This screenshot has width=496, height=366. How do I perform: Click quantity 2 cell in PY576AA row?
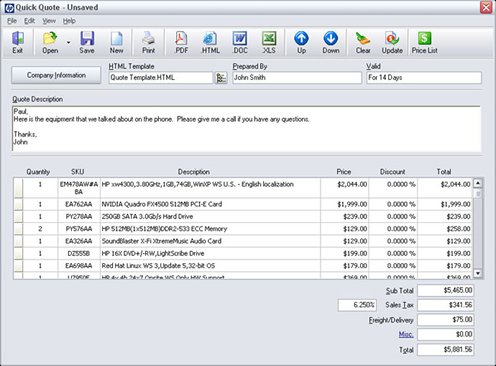coord(40,229)
